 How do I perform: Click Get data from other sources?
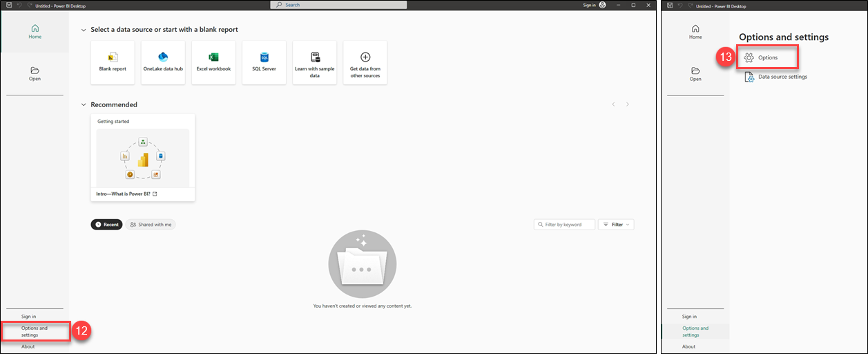[x=365, y=62]
